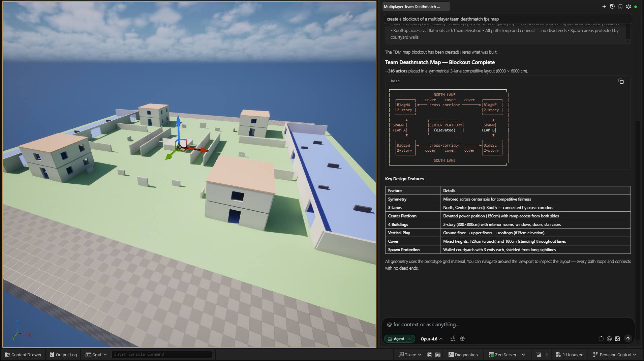Viewport: 644px width, 361px height.
Task: Open the chat panel settings gear
Action: pyautogui.click(x=628, y=6)
